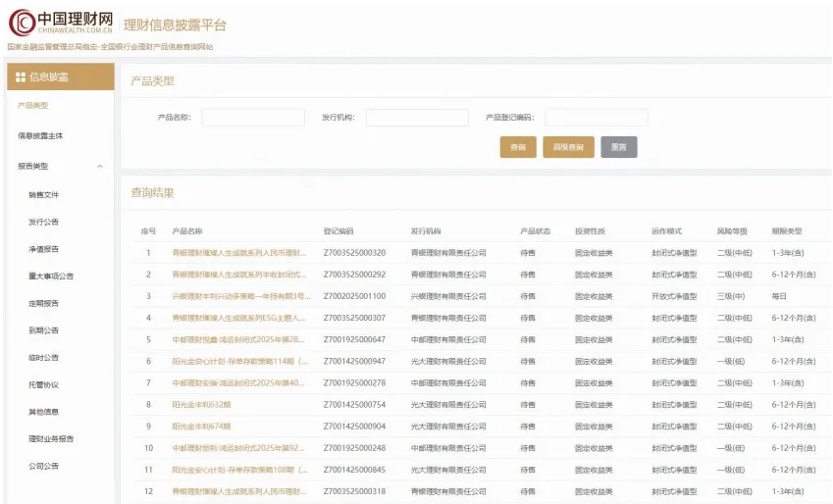Select 产品类型 in the sidebar
The width and height of the screenshot is (833, 504).
33,105
